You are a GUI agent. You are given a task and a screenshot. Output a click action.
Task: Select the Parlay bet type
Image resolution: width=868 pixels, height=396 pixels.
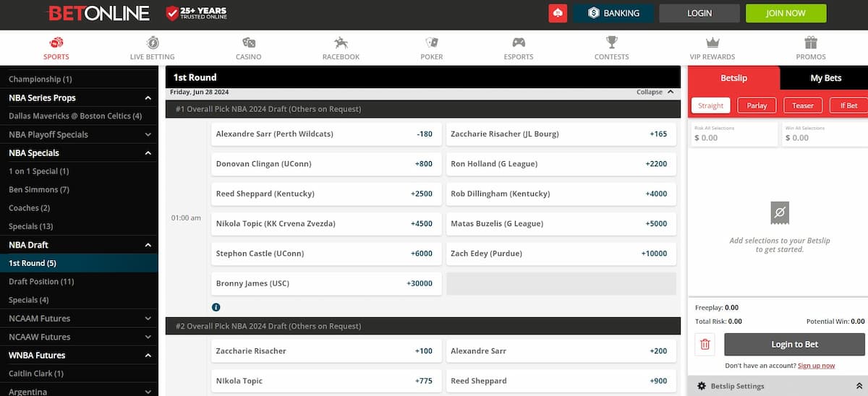(757, 106)
